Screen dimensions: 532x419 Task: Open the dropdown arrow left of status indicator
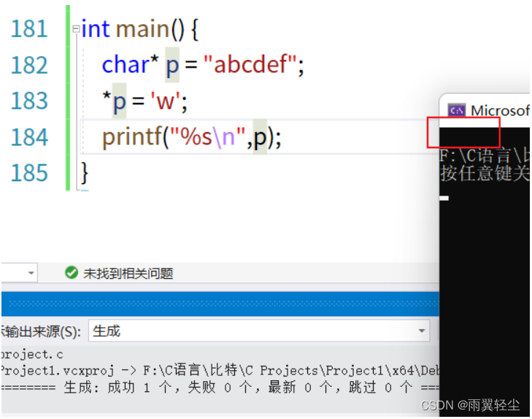[x=31, y=273]
